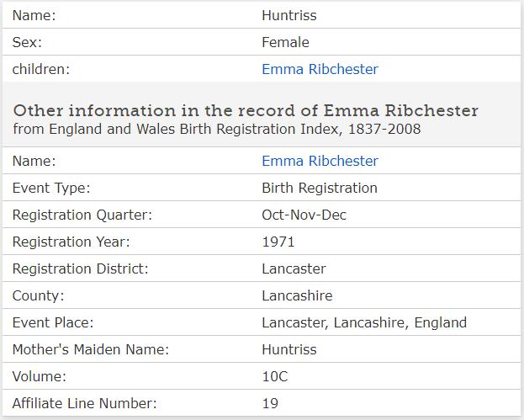Click the 'Lancaster, Lancashire, England' event place
The image size is (524, 420).
pos(363,322)
